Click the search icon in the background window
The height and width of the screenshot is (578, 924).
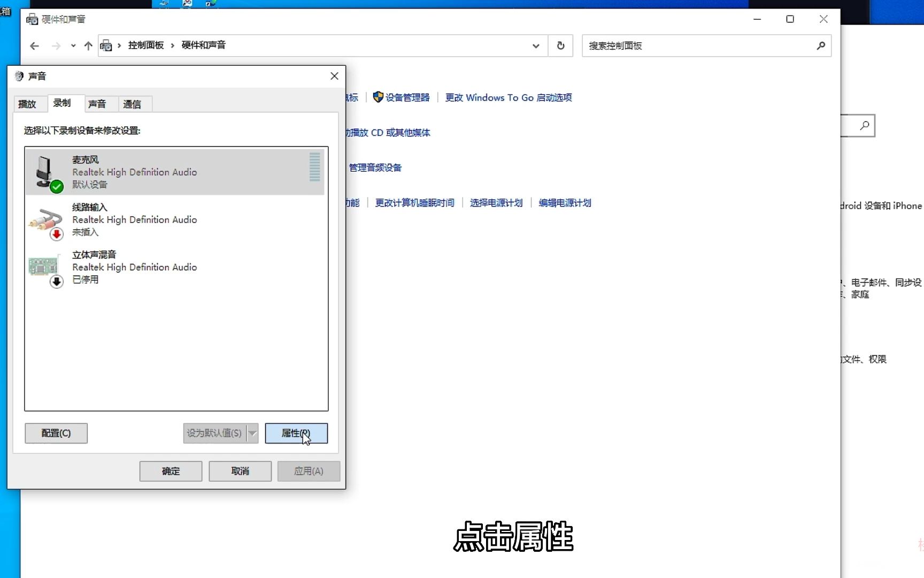click(x=864, y=126)
